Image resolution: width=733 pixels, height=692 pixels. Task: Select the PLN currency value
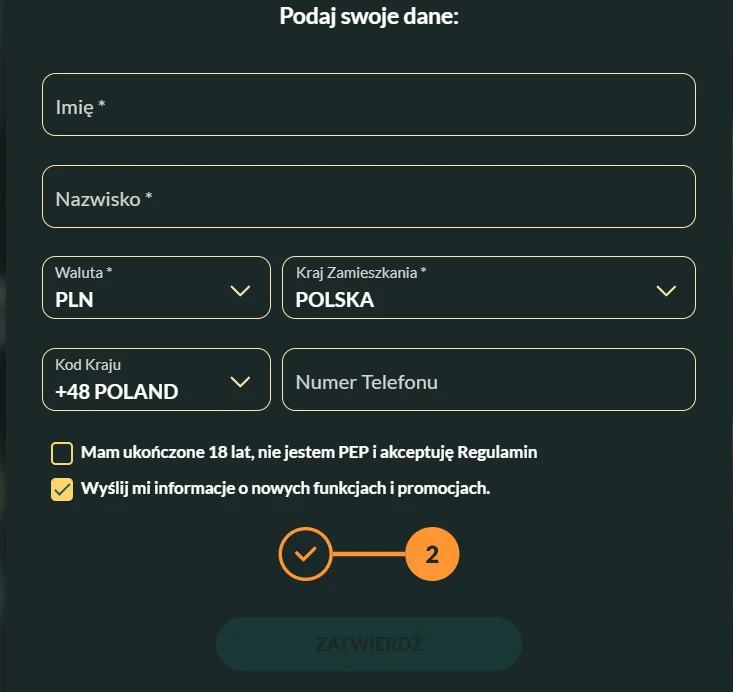coord(75,299)
